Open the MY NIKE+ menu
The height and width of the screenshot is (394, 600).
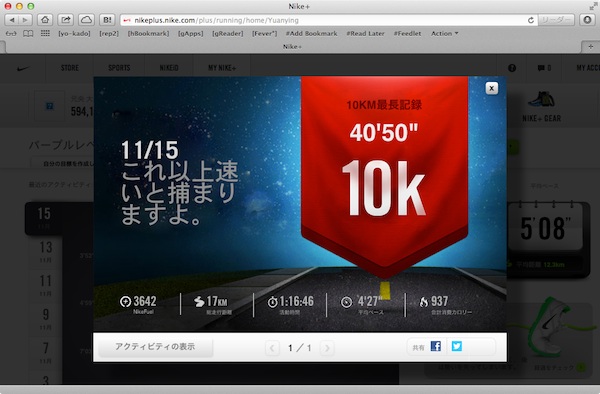(x=222, y=68)
